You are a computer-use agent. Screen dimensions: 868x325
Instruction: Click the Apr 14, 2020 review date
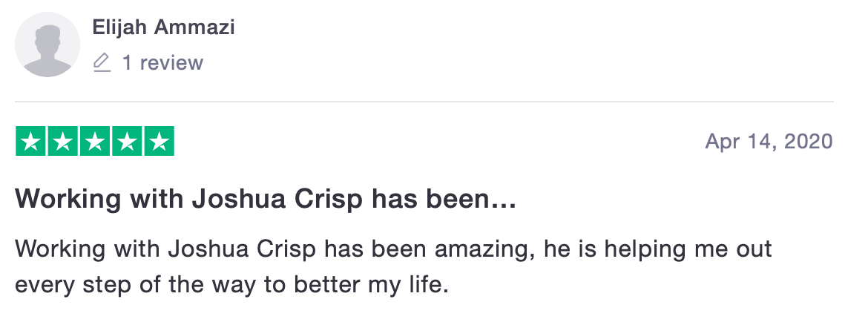click(768, 142)
